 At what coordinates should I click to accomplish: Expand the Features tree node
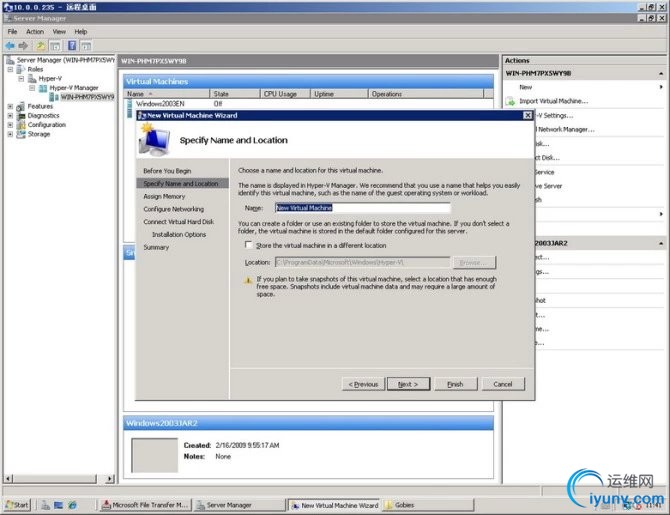(10, 106)
